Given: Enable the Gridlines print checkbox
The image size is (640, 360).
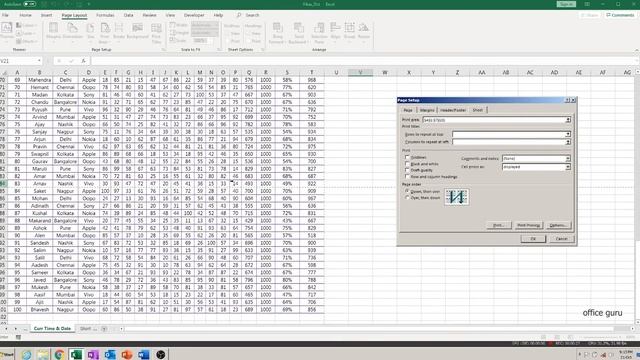Looking at the screenshot, I should point(407,157).
